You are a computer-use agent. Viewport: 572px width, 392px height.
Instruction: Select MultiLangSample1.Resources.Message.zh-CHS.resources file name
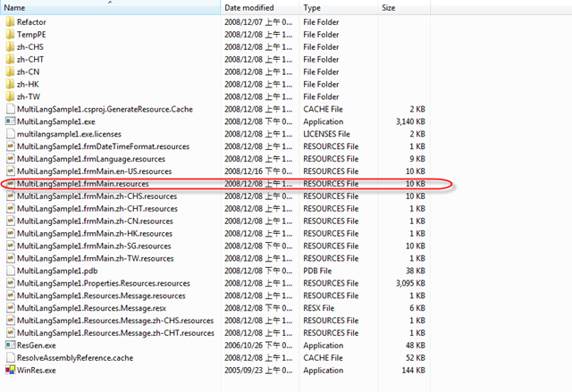[115, 321]
